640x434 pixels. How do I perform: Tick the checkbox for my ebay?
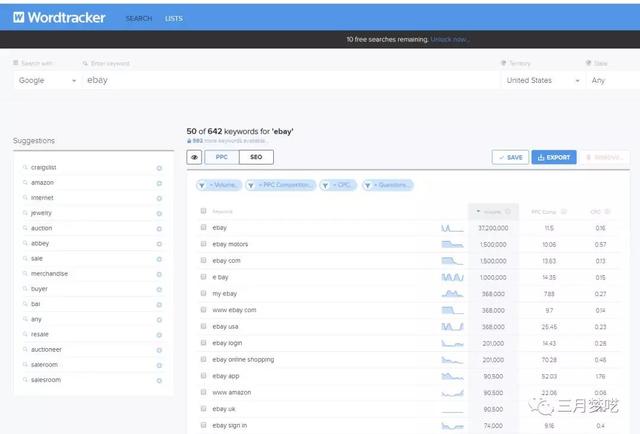pyautogui.click(x=203, y=293)
